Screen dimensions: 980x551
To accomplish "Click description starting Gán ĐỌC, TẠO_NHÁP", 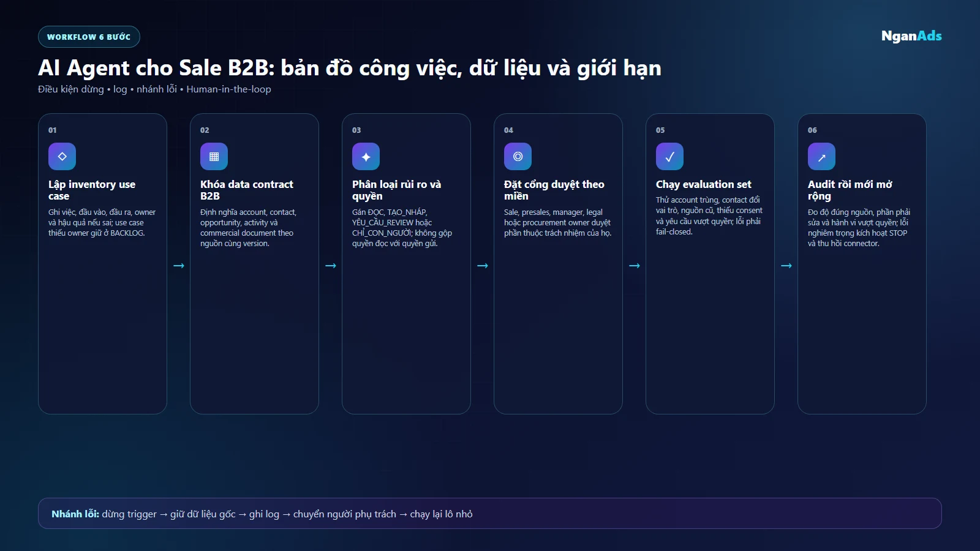I will click(402, 228).
